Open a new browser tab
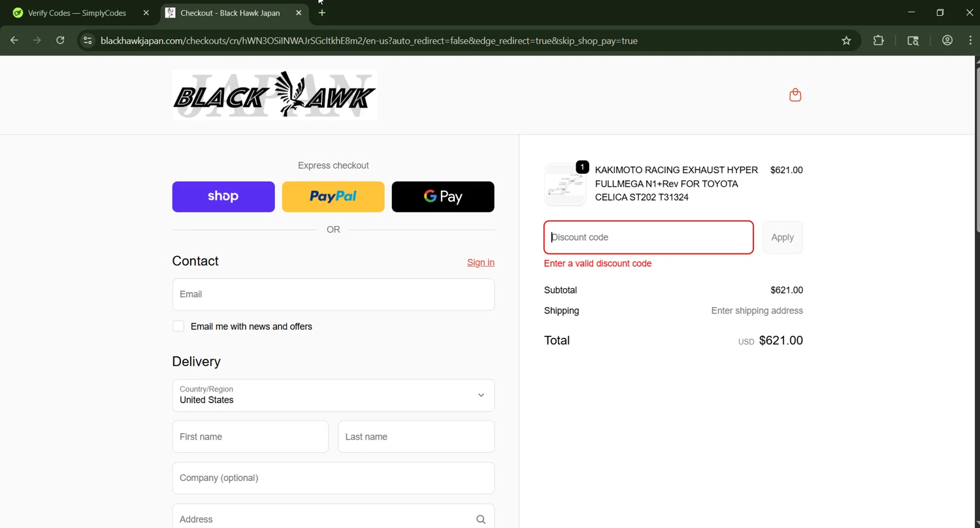The width and height of the screenshot is (980, 528). pos(321,12)
